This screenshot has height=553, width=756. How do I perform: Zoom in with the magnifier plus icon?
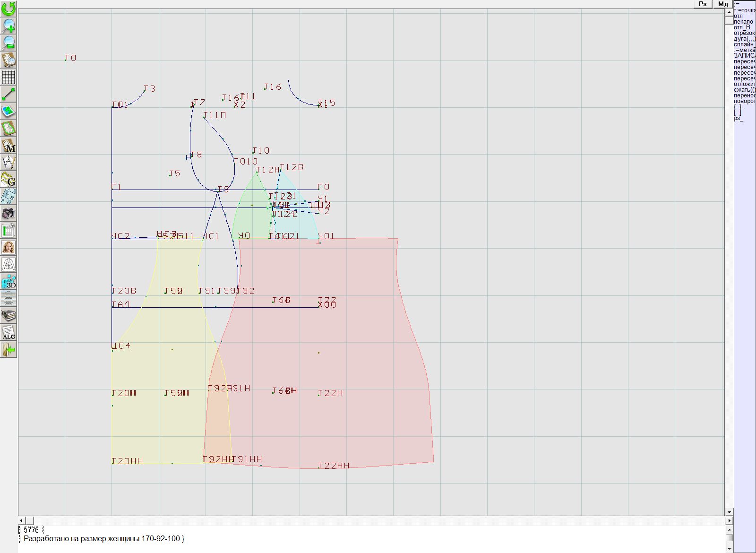coord(9,26)
